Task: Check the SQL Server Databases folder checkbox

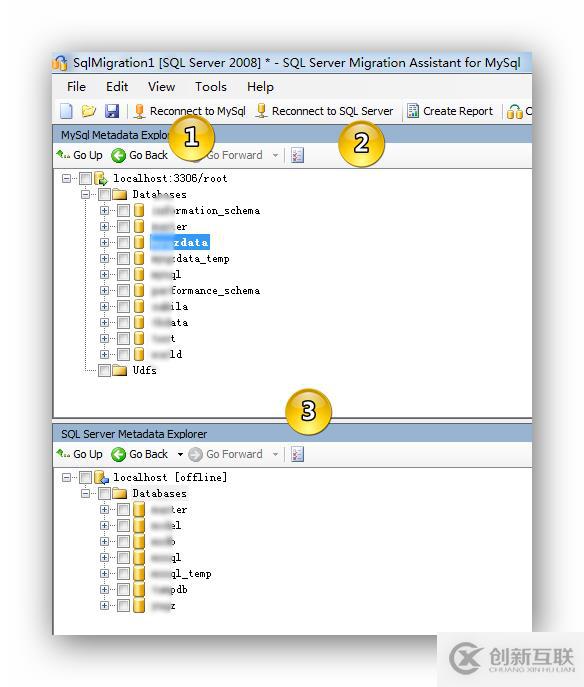Action: tap(104, 493)
